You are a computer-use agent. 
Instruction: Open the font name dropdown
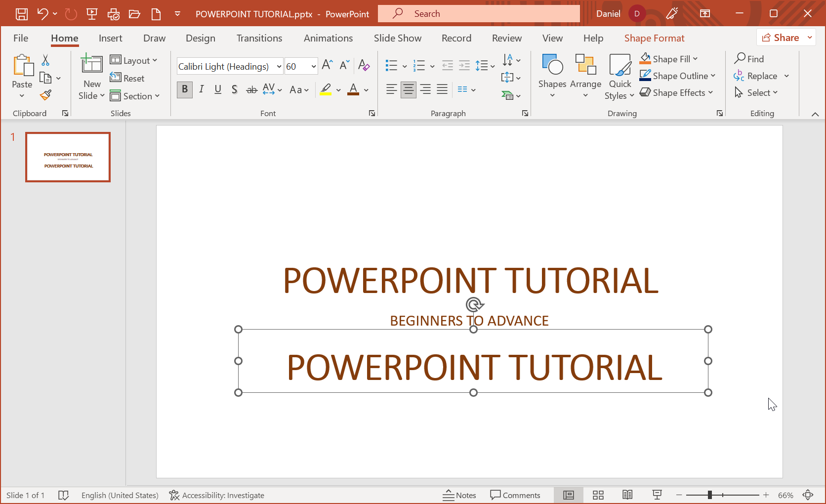pyautogui.click(x=279, y=66)
